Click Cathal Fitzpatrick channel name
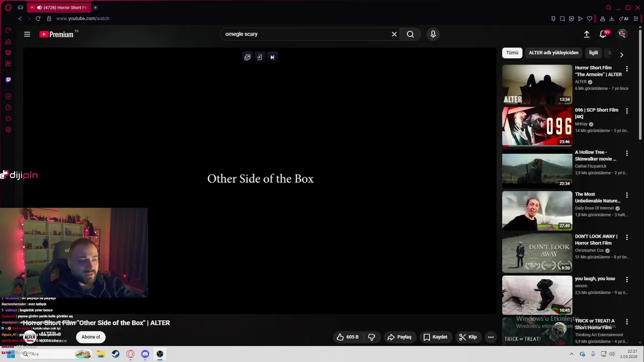This screenshot has width=644, height=362. pyautogui.click(x=591, y=166)
